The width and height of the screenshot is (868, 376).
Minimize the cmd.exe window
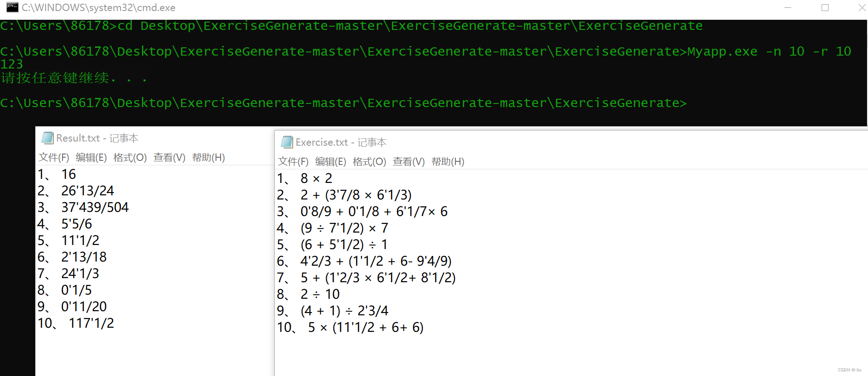788,8
